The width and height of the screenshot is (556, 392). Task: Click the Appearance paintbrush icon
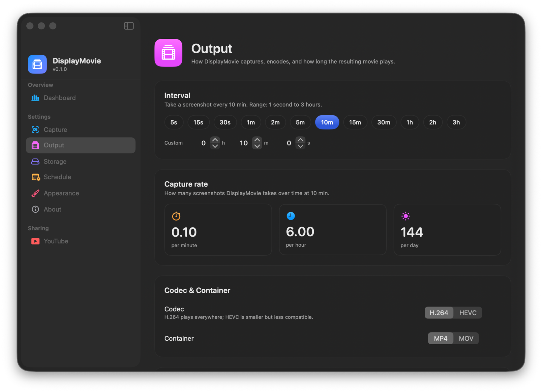pos(35,193)
